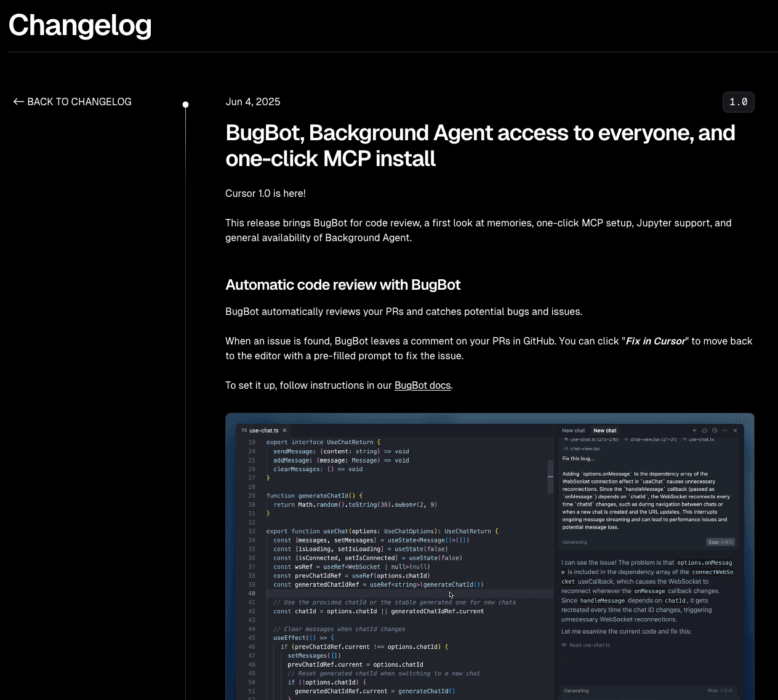Open the three-dots more options in chat panel
Screen dimensions: 778x700
(724, 431)
